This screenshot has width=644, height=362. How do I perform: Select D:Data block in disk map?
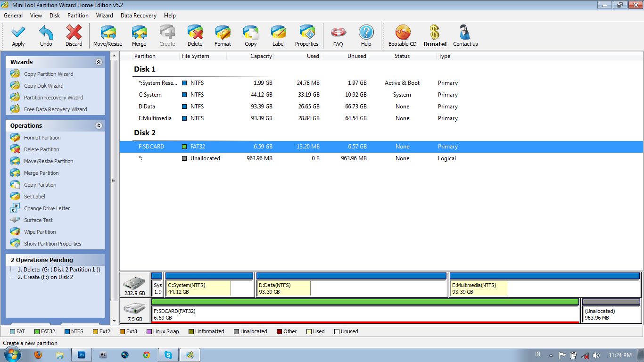click(x=351, y=285)
